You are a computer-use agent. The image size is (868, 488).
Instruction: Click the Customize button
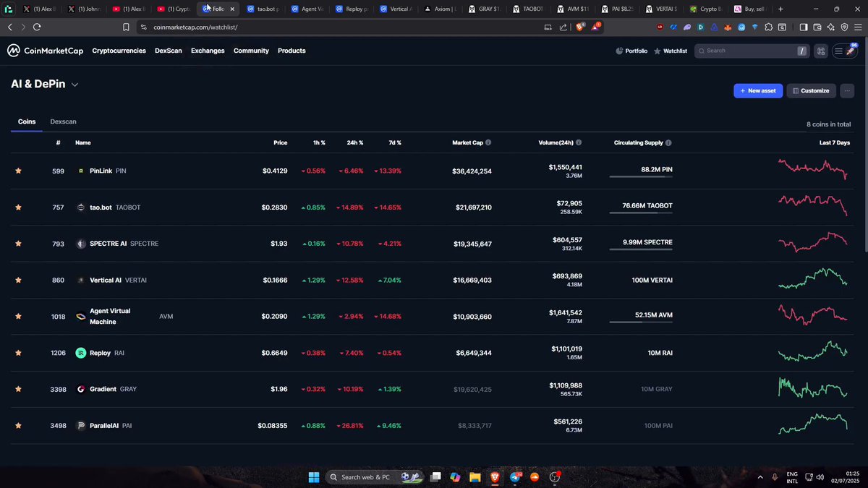(811, 90)
